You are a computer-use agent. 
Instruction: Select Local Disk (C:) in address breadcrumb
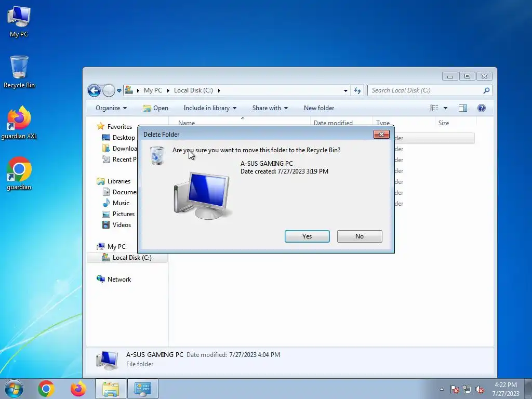[x=193, y=90]
